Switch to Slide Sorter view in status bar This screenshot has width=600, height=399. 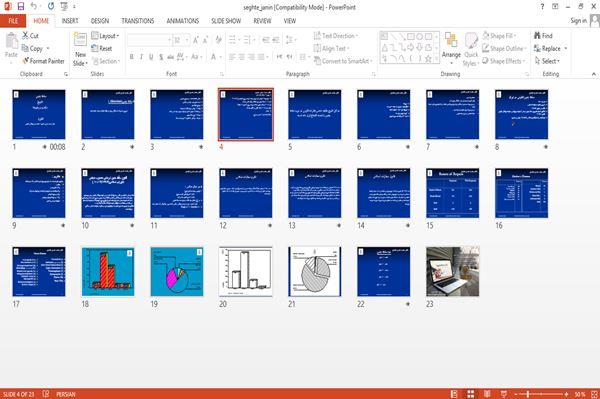tap(471, 394)
